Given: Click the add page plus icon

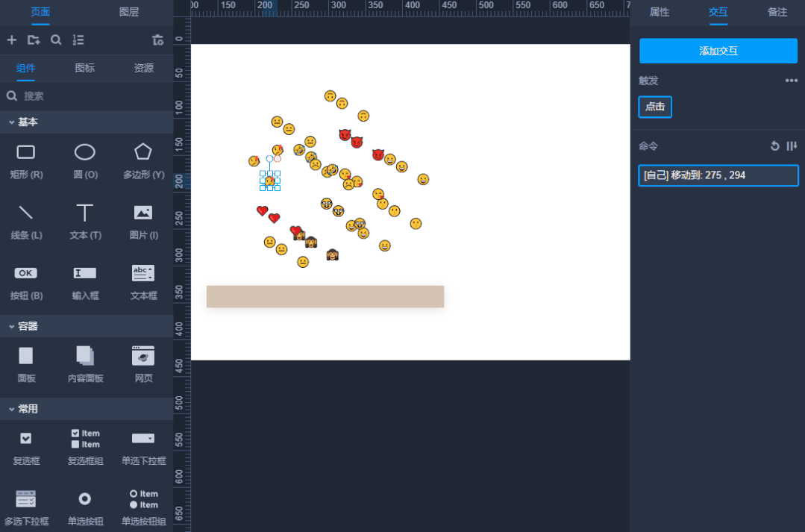Looking at the screenshot, I should [12, 40].
